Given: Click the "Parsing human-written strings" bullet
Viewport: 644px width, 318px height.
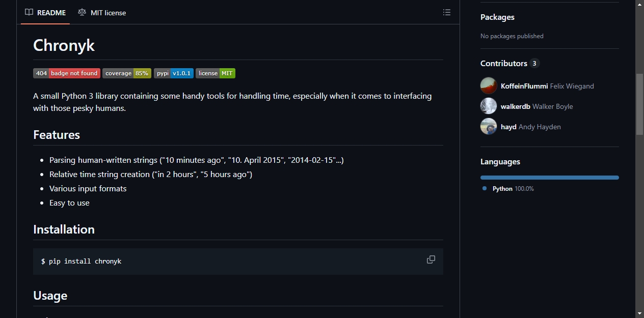Looking at the screenshot, I should point(197,160).
